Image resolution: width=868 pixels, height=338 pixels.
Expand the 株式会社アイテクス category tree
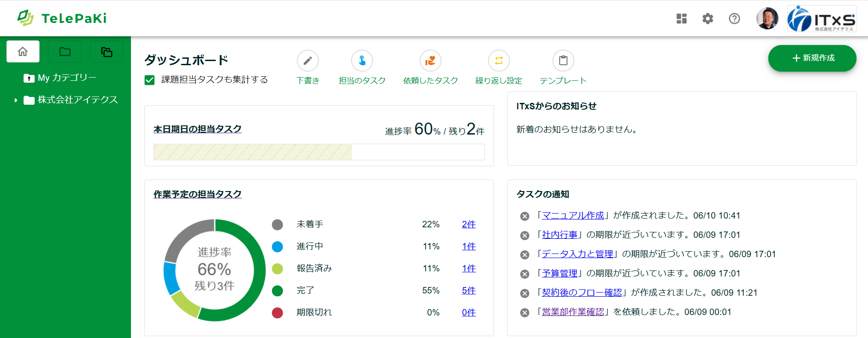pos(16,100)
